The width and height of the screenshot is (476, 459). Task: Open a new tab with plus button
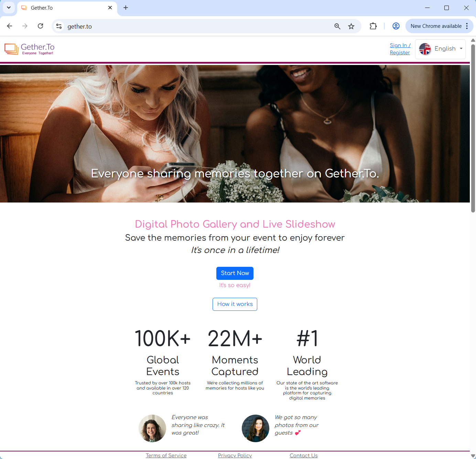click(126, 8)
